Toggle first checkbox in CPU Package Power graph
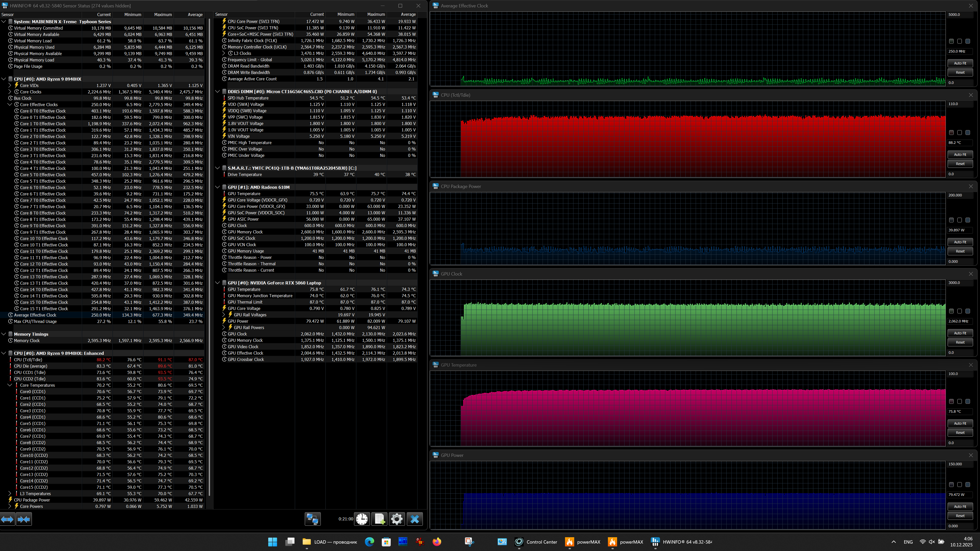This screenshot has height=551, width=980. [951, 220]
